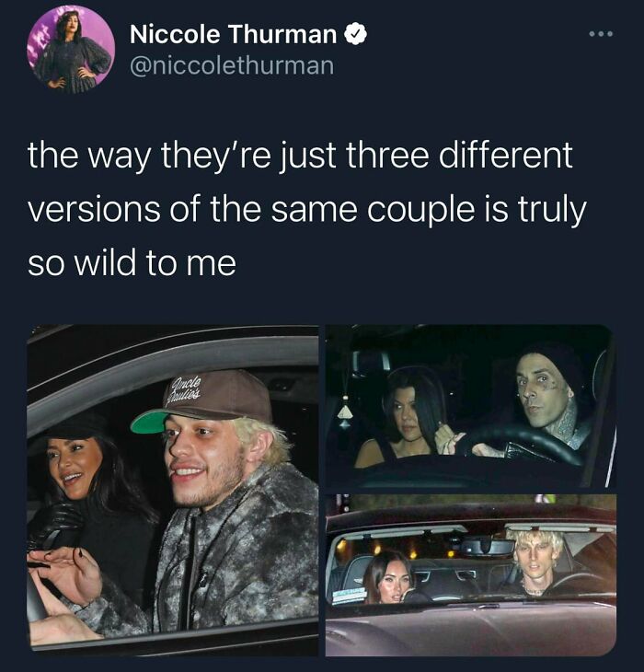Select the tweet text about three versions
Screen dimensions: 644x672
[x=306, y=209]
